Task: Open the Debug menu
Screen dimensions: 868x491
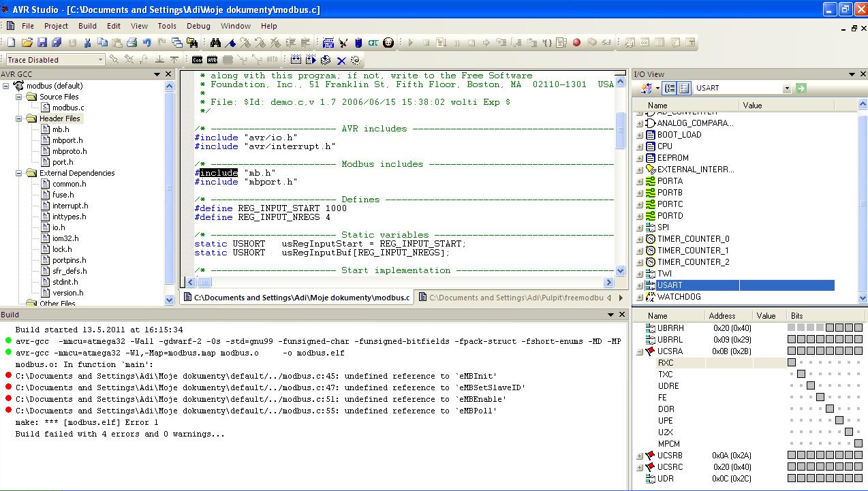Action: point(198,26)
